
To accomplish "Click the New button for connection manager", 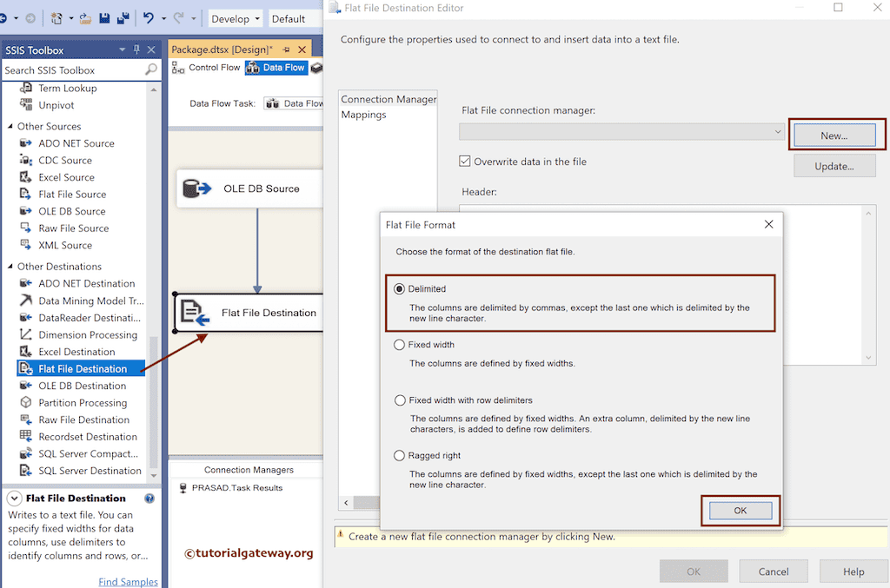I will pos(836,135).
